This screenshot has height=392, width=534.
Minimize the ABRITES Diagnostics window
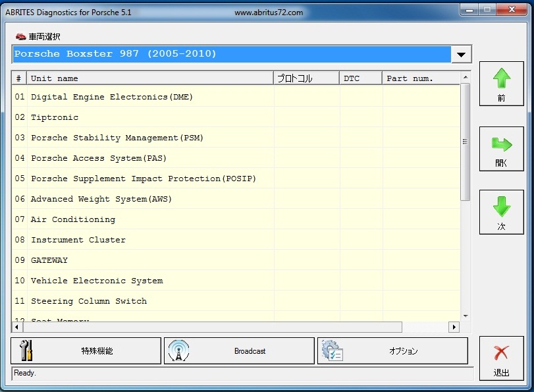point(469,10)
